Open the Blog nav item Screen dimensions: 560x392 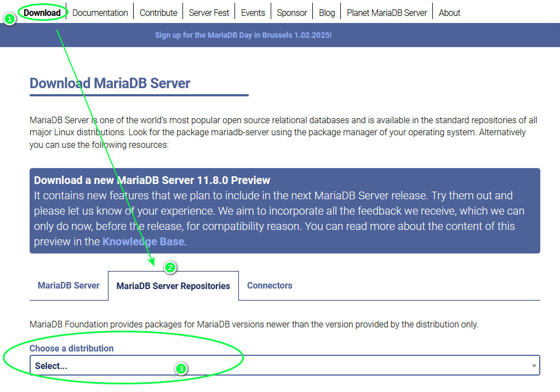pos(327,13)
